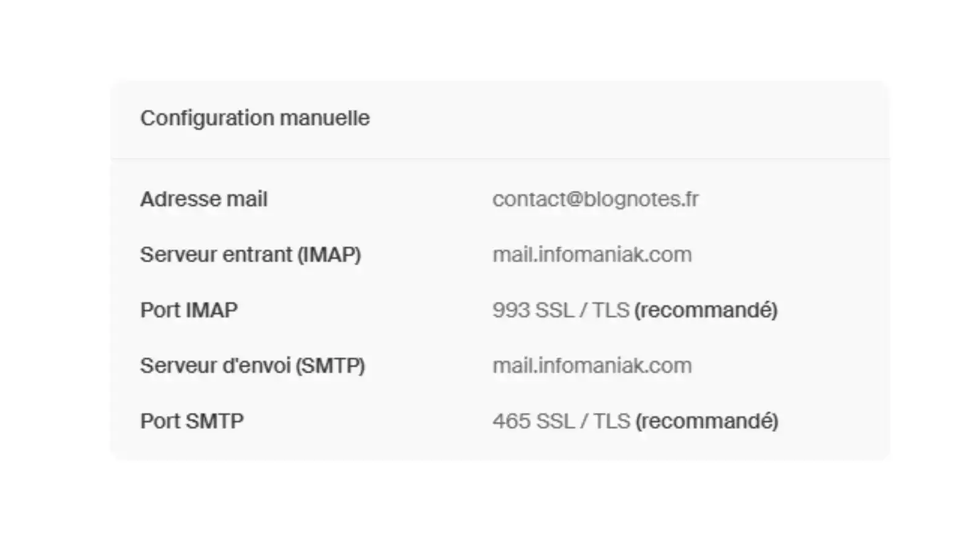Click the SMTP server value mail.infomaniak.com
Viewport: 980px width, 549px height.
click(592, 366)
